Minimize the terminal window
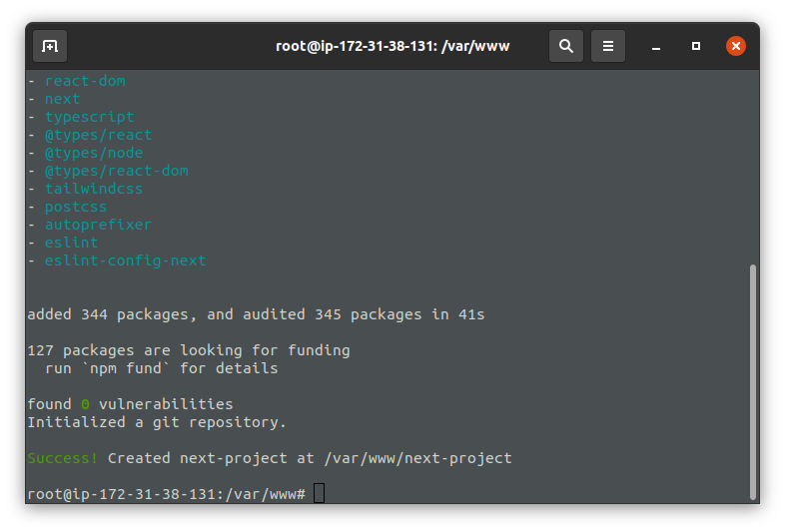 click(x=656, y=46)
